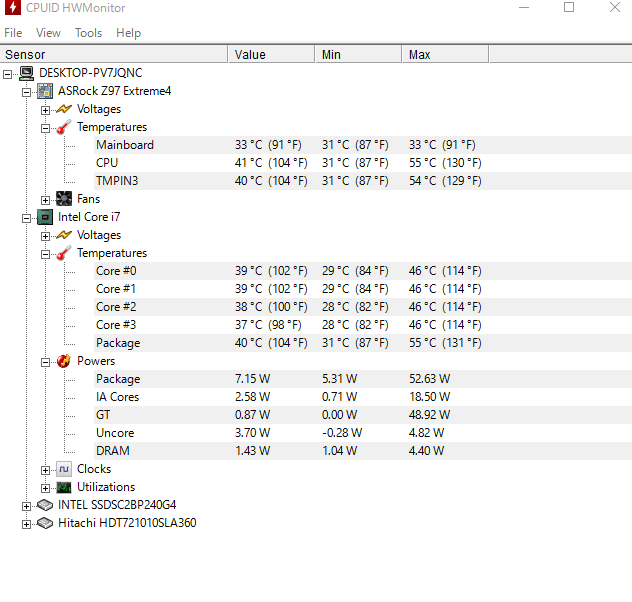Click the thermometer icon under Intel Core i7
The width and height of the screenshot is (632, 602).
(x=64, y=253)
